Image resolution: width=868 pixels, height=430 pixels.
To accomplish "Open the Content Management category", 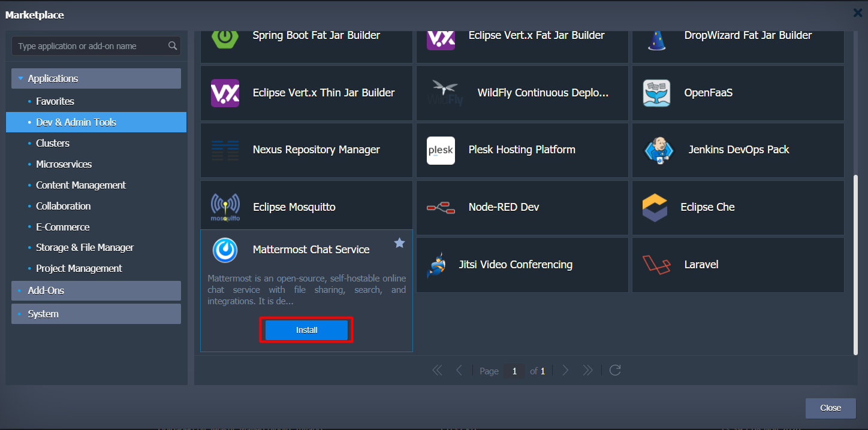I will click(x=81, y=185).
